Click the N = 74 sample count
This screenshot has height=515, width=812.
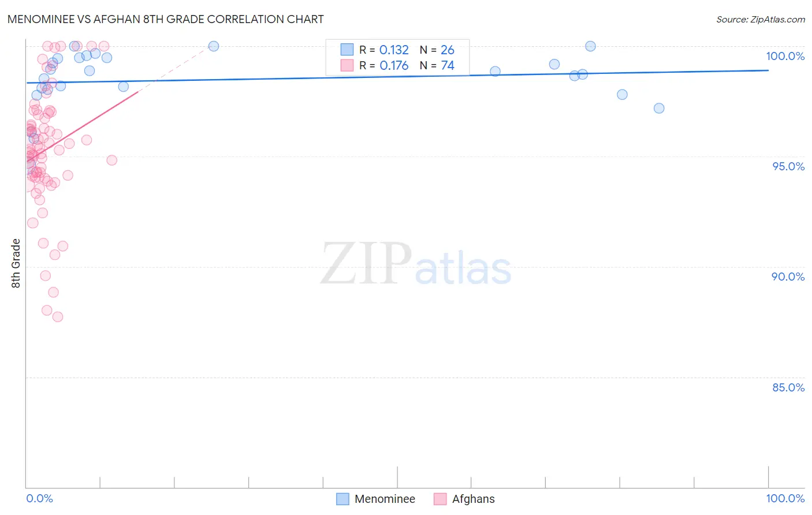(x=437, y=65)
